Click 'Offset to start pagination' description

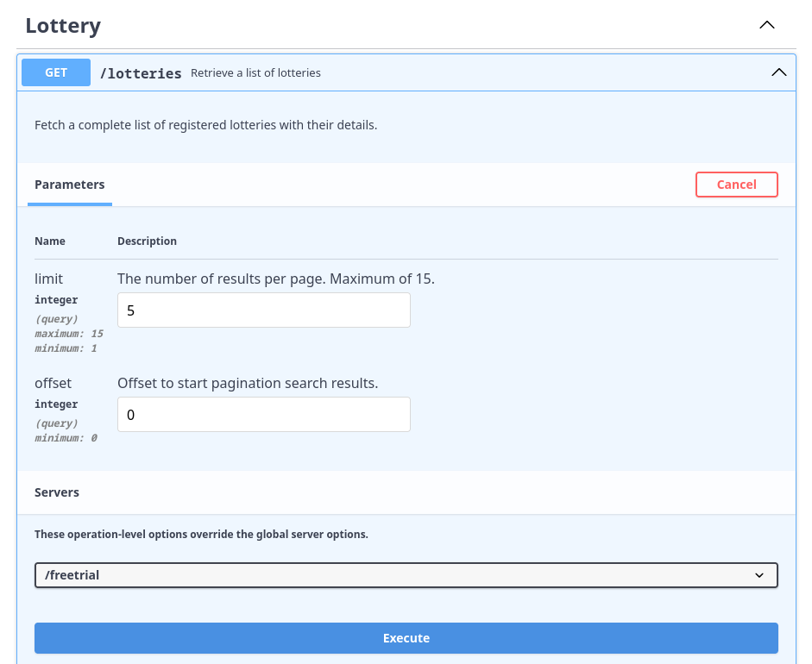[x=248, y=384]
